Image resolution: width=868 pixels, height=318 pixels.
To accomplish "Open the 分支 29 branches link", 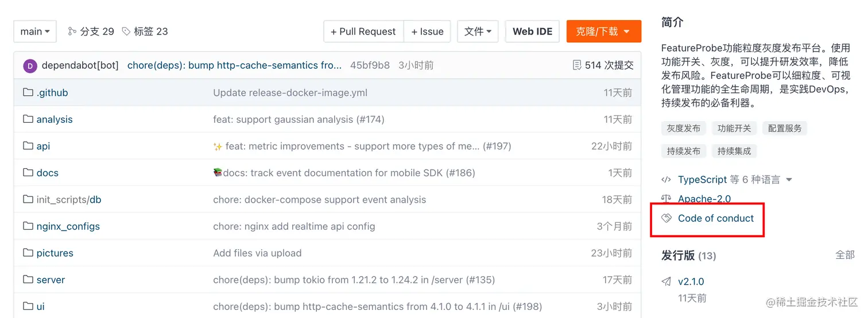I will click(x=97, y=32).
